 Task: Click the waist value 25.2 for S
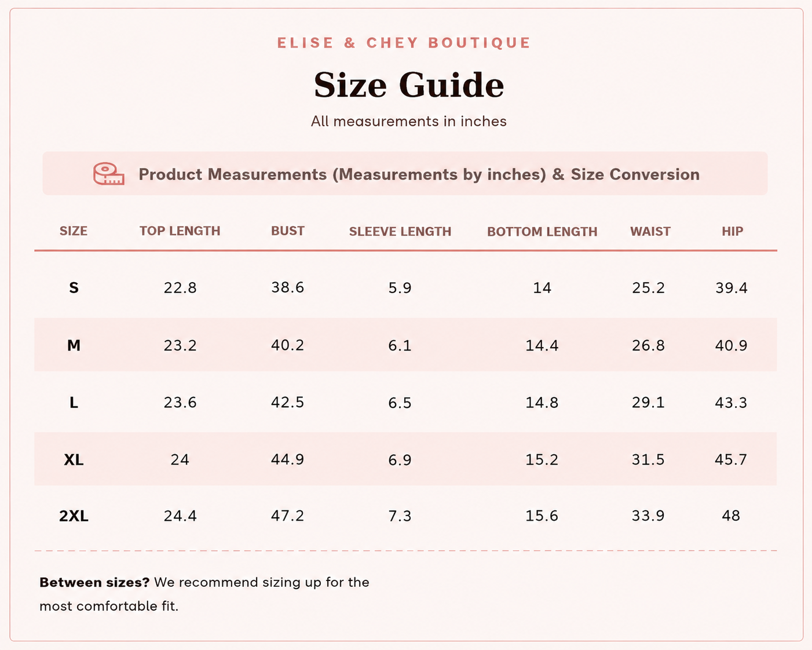[649, 287]
